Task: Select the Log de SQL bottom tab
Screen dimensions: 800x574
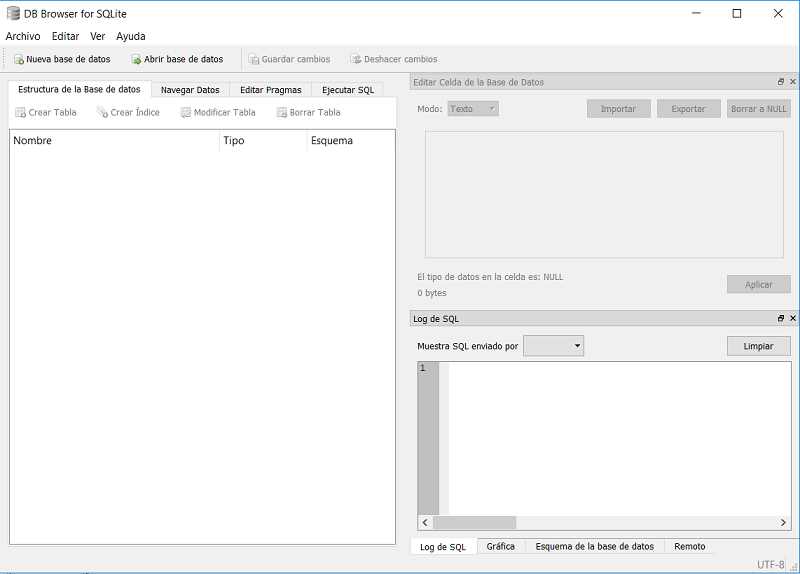Action: (443, 546)
